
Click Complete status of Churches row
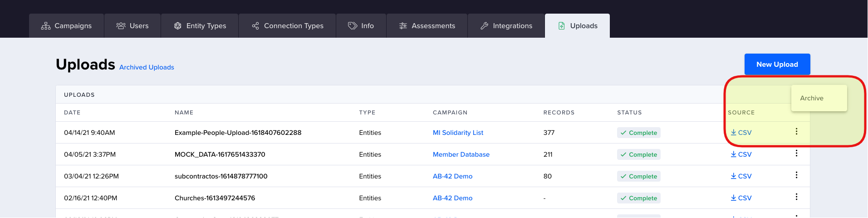point(638,198)
